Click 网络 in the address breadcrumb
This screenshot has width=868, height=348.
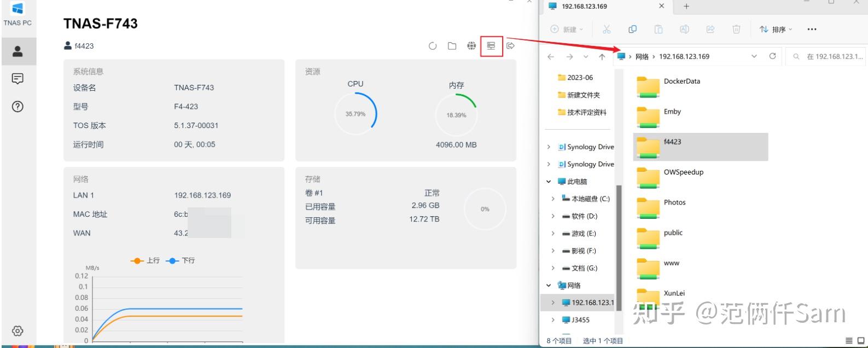coord(642,56)
